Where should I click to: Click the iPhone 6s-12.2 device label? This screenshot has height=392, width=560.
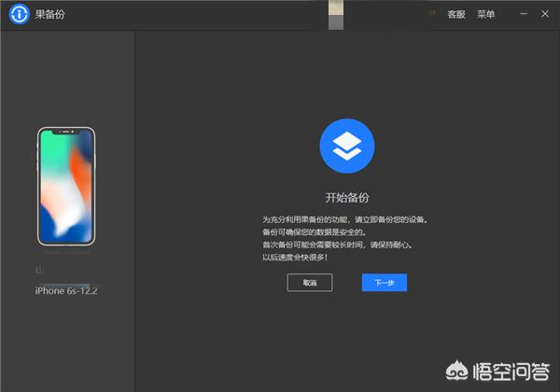(66, 291)
